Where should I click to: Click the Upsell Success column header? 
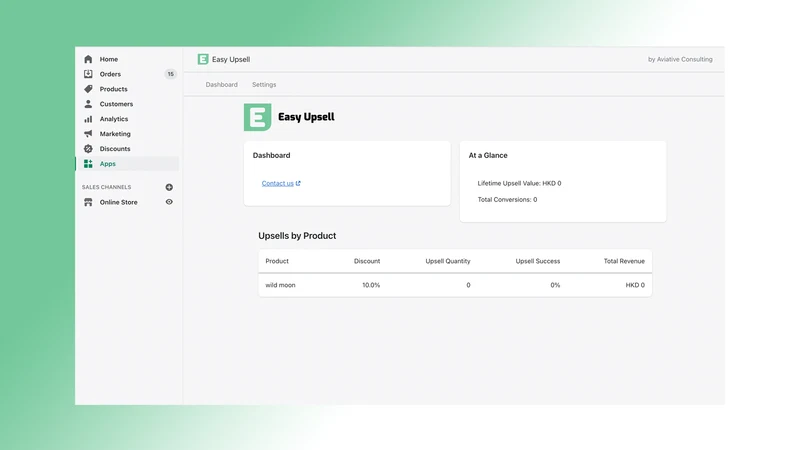538,261
